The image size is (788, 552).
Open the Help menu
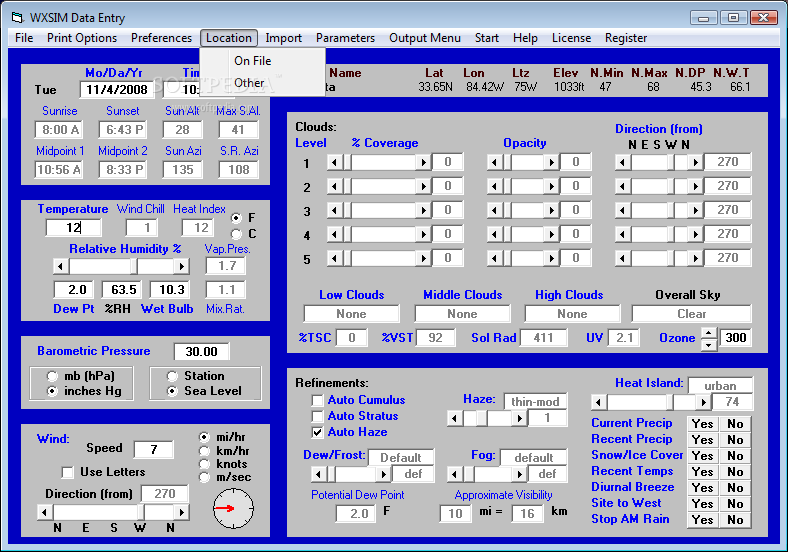[x=525, y=38]
